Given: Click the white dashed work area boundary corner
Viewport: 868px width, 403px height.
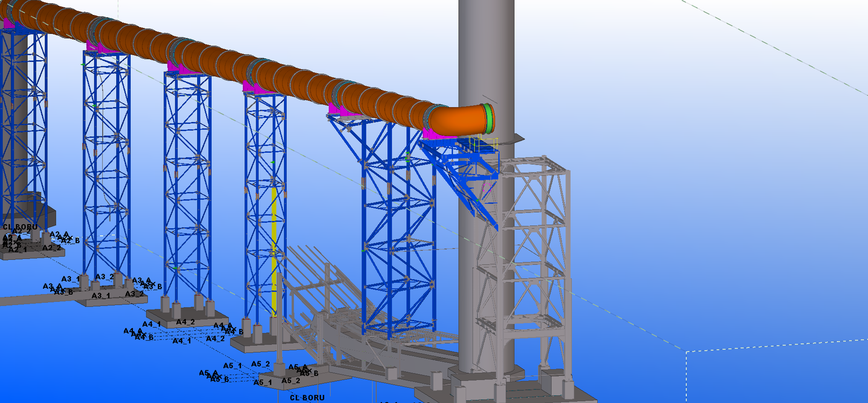Looking at the screenshot, I should point(687,352).
